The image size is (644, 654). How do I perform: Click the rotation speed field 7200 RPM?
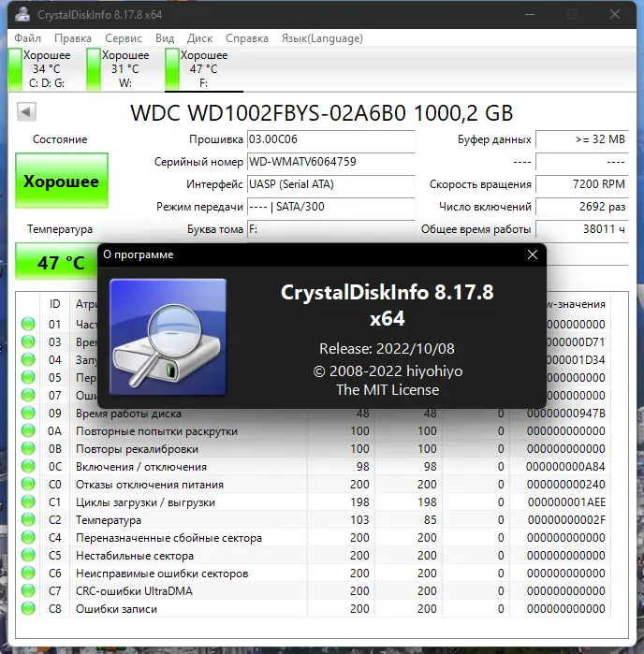[x=581, y=184]
